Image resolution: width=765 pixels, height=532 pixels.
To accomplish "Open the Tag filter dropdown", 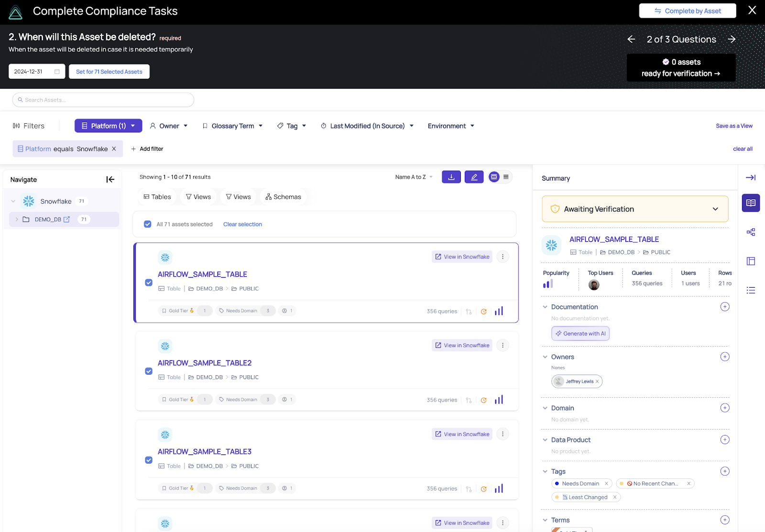I will coord(292,126).
